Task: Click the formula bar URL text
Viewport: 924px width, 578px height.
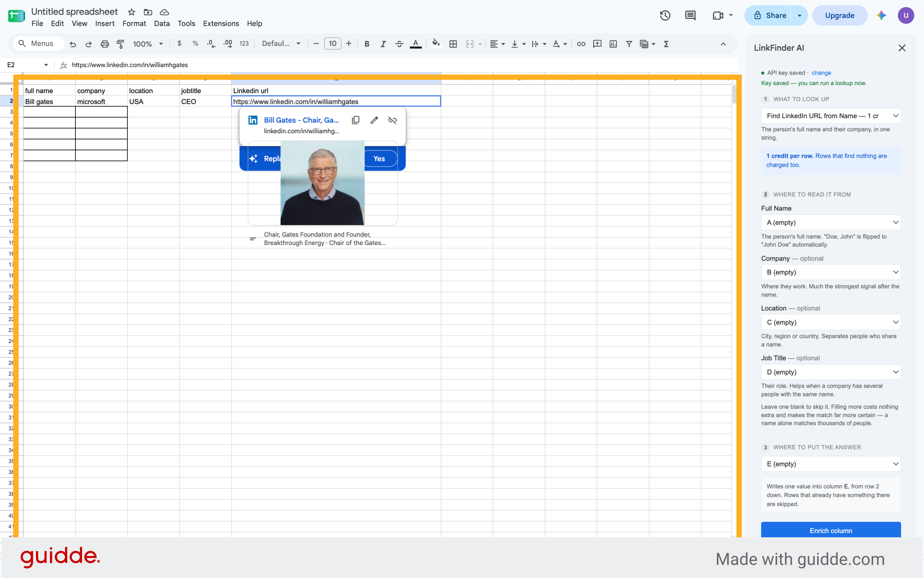Action: point(130,65)
